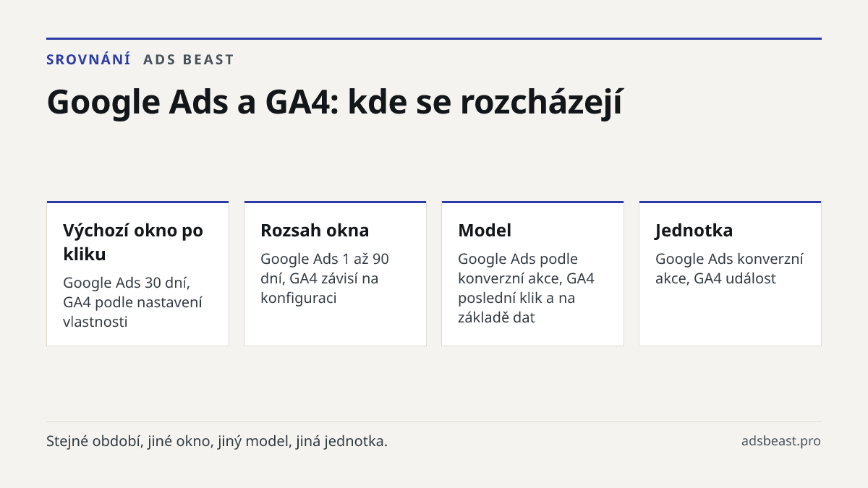Click the footer text "Stejné období, jiné okno"
Image resolution: width=868 pixels, height=488 pixels.
(x=217, y=441)
